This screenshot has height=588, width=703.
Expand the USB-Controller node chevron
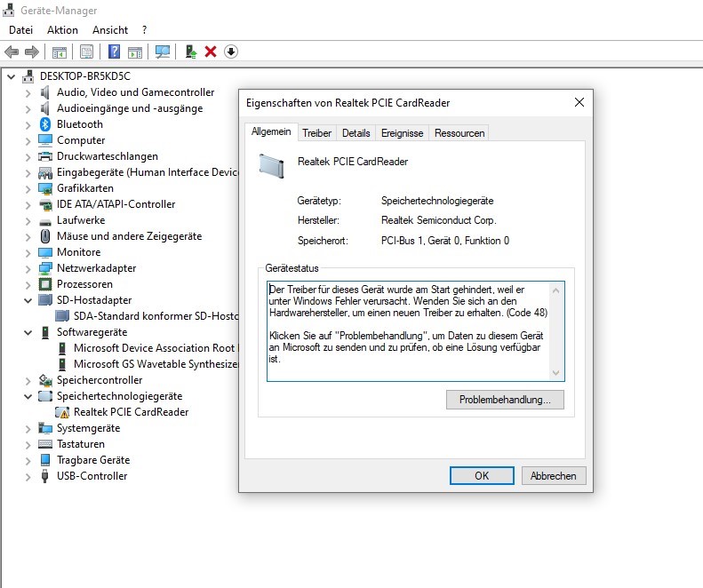tap(28, 477)
